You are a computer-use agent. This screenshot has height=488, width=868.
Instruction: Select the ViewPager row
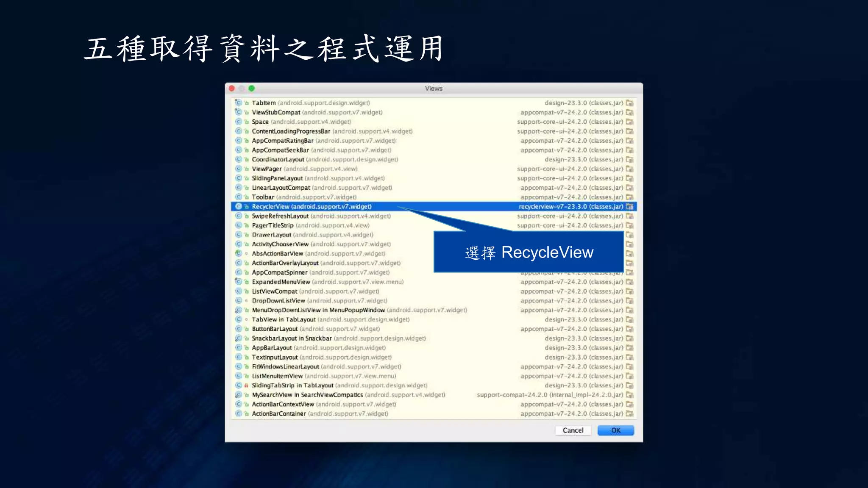click(434, 169)
